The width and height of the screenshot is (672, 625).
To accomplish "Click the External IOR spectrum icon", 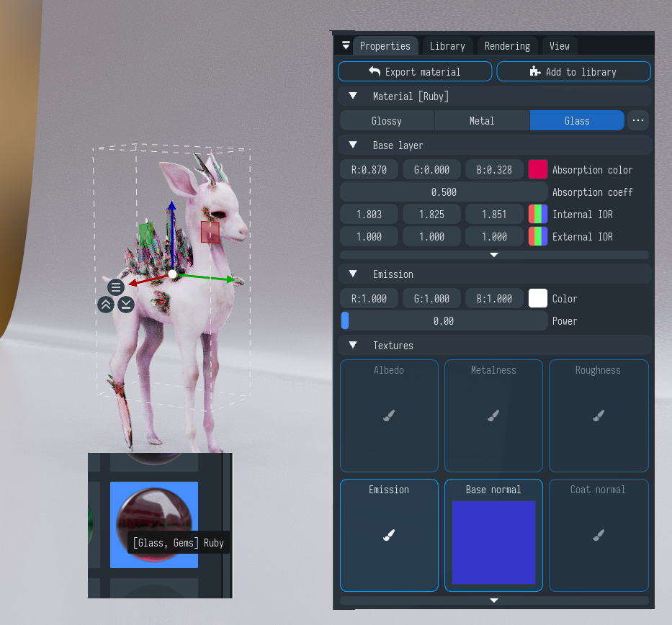I will [x=538, y=237].
